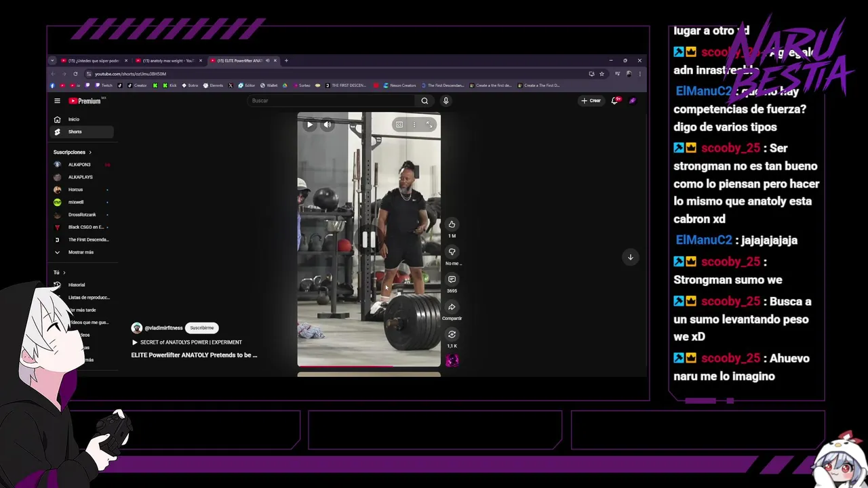Image resolution: width=868 pixels, height=488 pixels.
Task: Open the YouTube hamburger guide menu
Action: [x=57, y=101]
